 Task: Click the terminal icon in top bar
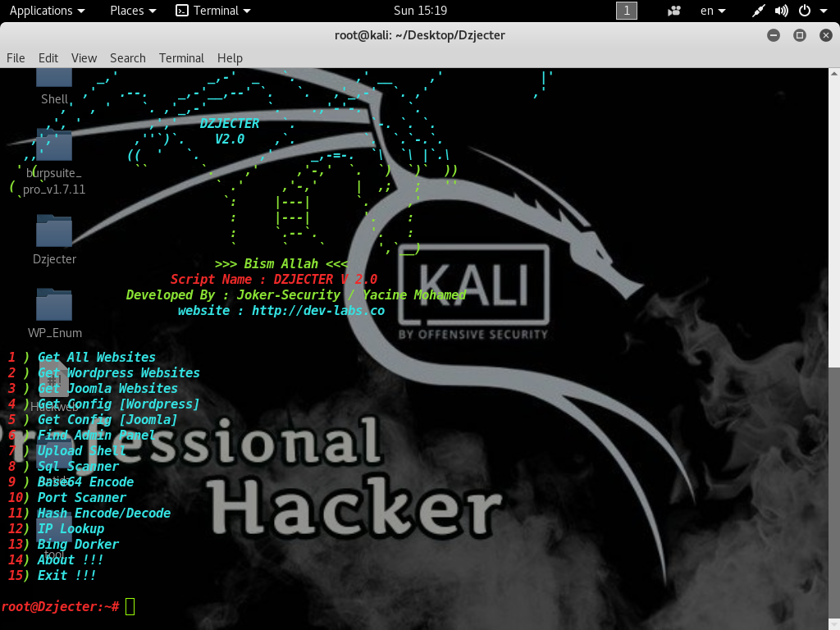182,11
